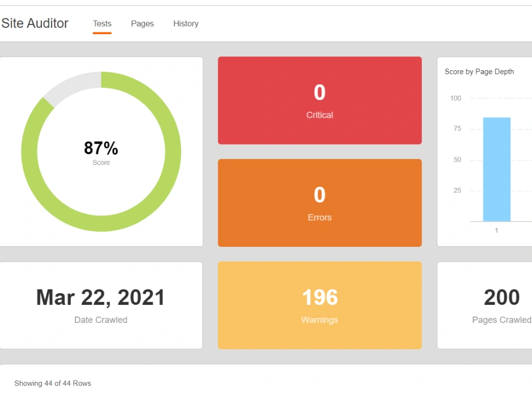Click the Showing 44 of 44 Rows text
This screenshot has width=532, height=399.
click(x=53, y=384)
